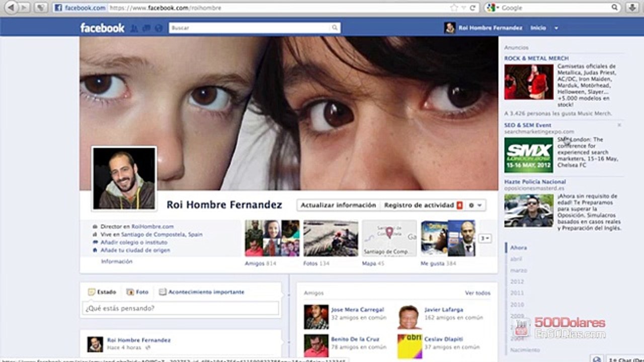Click the Hazte Policía Nacional ad title
Screen dimensions: 644x362
(535, 182)
